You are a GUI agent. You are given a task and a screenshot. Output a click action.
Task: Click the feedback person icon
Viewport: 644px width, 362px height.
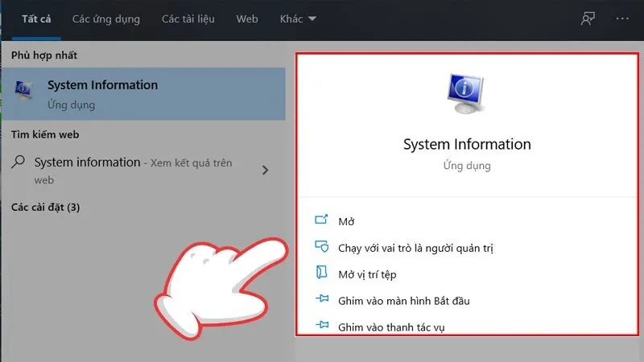pyautogui.click(x=588, y=19)
